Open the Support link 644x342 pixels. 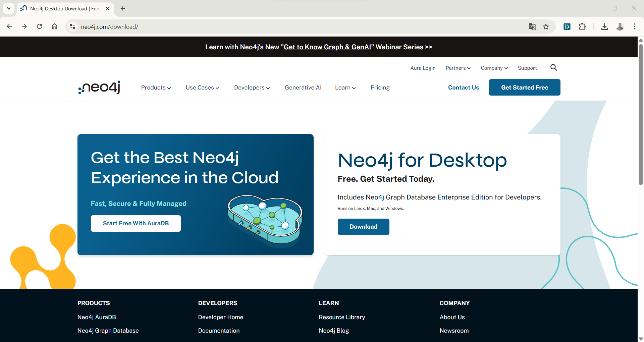coord(527,68)
